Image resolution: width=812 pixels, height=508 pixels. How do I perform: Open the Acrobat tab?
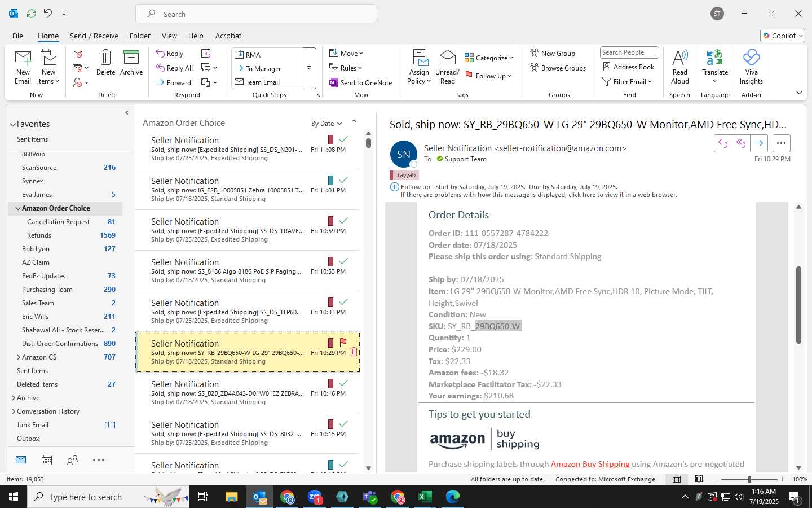[x=228, y=36]
